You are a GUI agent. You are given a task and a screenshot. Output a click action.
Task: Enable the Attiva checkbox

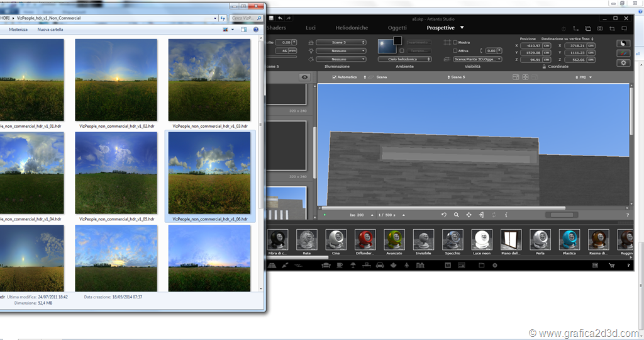click(x=455, y=51)
